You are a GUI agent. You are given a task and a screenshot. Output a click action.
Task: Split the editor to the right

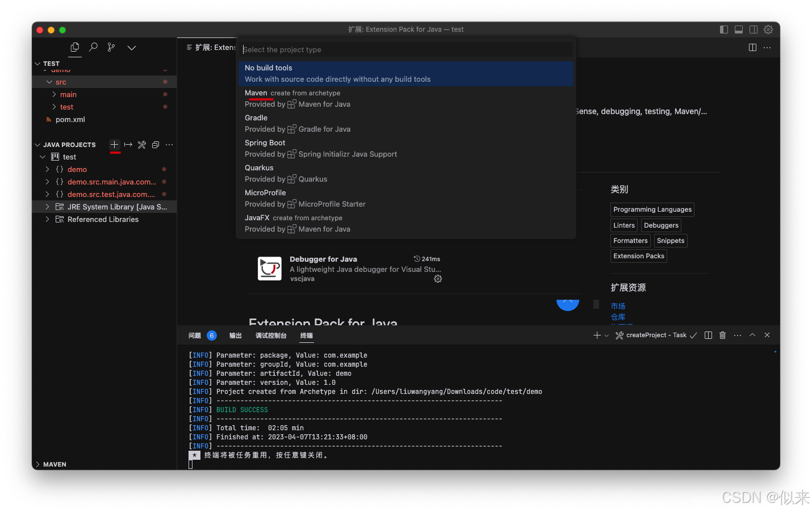click(753, 48)
